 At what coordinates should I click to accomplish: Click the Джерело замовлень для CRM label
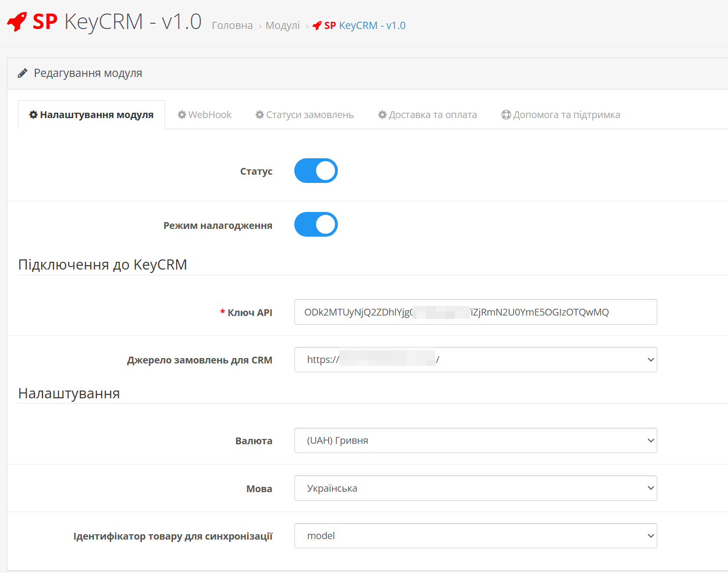point(199,360)
